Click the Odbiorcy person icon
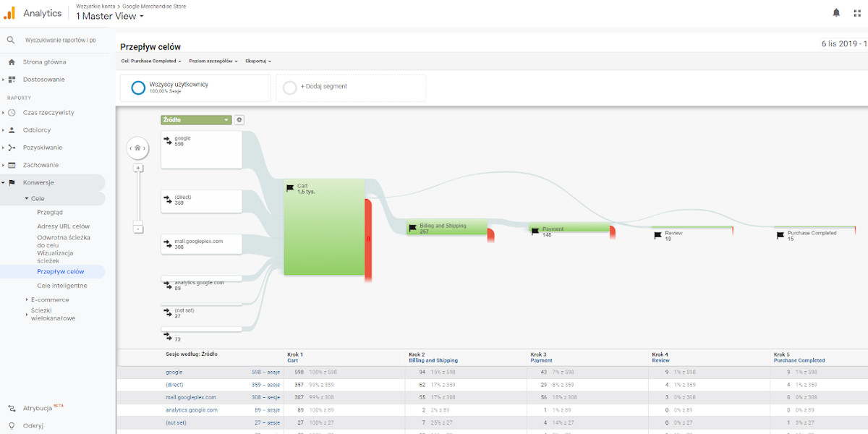The height and width of the screenshot is (434, 868). (12, 130)
